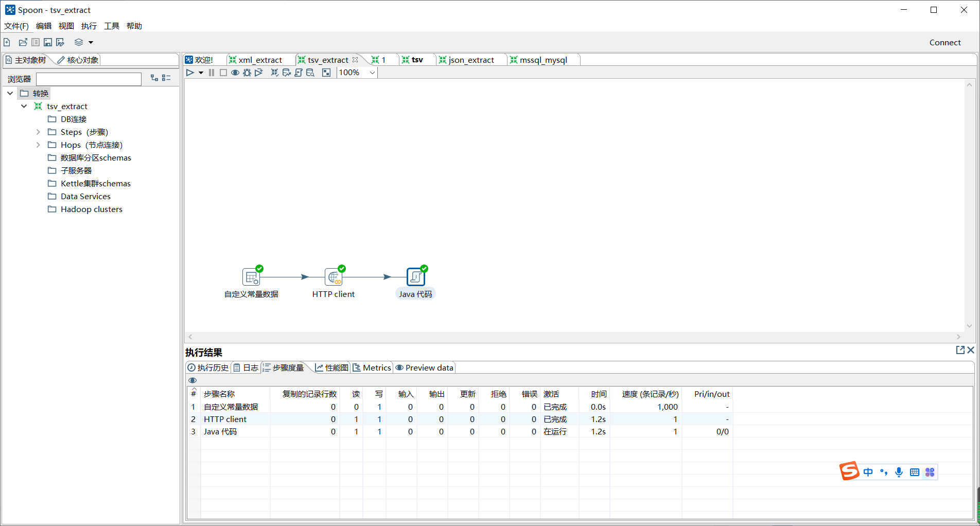
Task: Click the Verify transformation icon
Action: pyautogui.click(x=275, y=73)
